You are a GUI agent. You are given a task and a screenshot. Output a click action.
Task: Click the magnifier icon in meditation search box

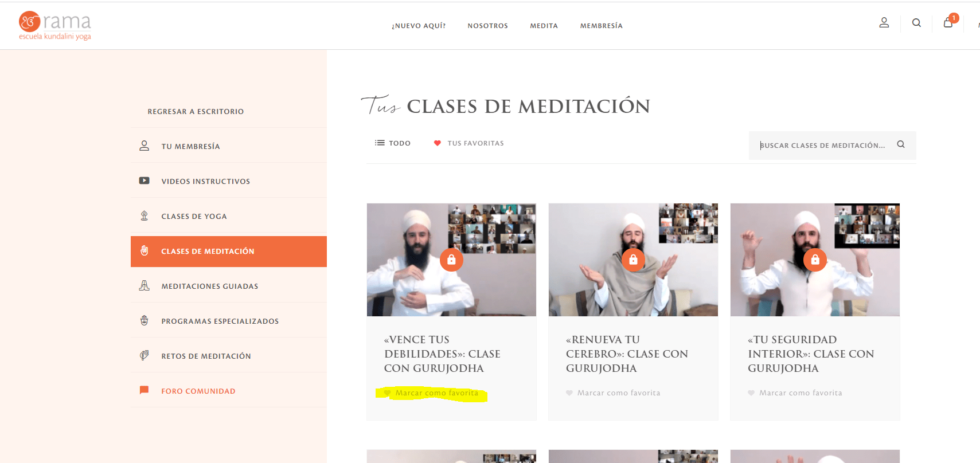[x=901, y=144]
